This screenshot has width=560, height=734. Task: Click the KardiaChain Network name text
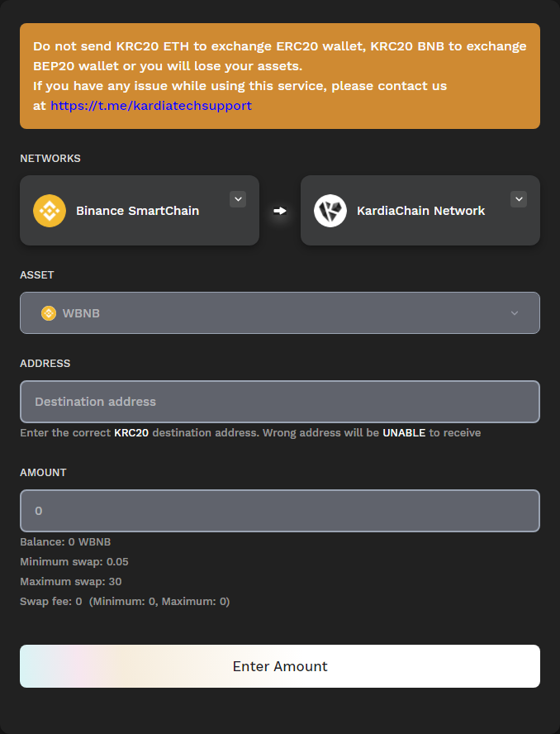(x=420, y=211)
